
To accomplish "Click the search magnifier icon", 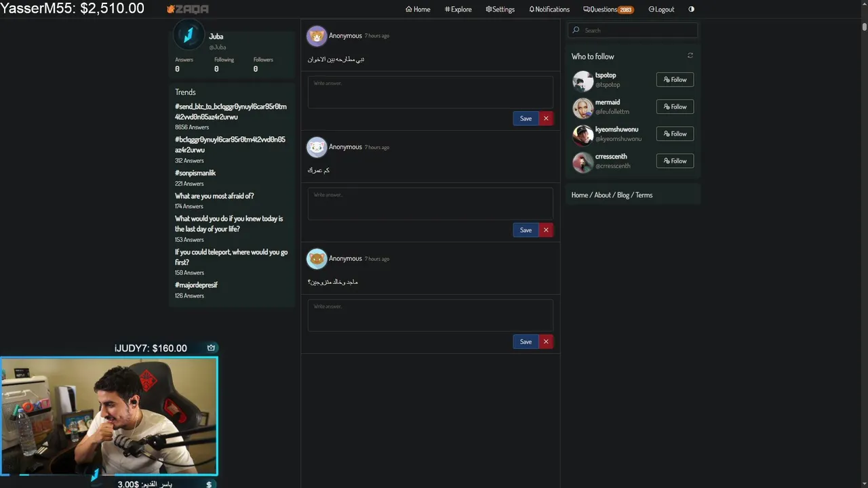I will pos(576,30).
